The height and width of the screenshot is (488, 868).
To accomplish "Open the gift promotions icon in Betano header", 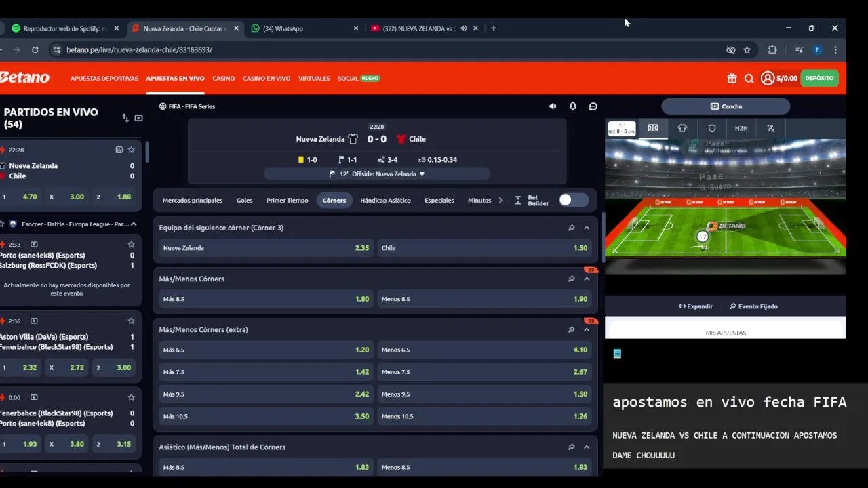I will pos(732,78).
